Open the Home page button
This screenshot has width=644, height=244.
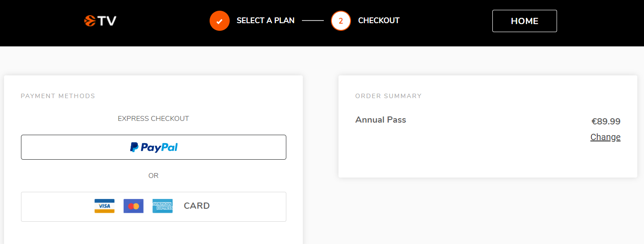tap(524, 21)
